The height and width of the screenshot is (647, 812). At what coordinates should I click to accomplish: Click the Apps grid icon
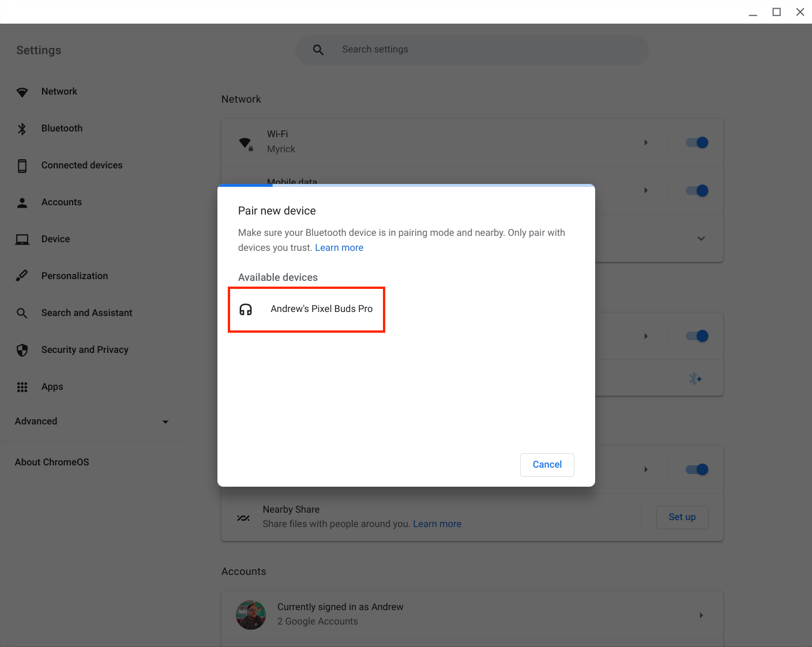point(22,387)
